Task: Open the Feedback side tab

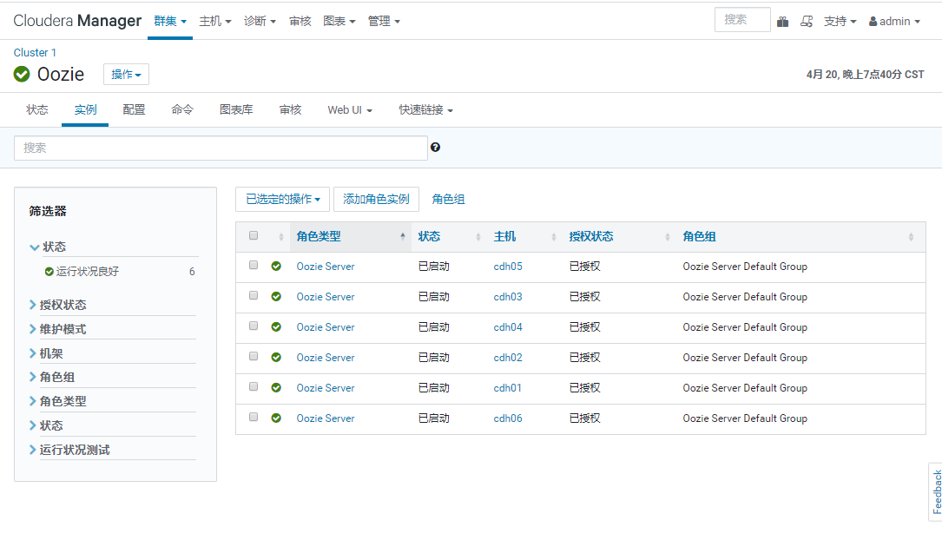Action: (936, 492)
